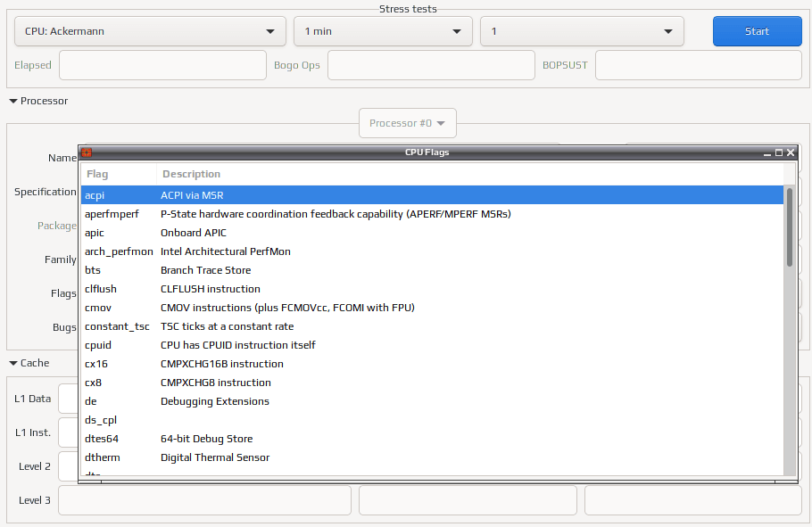Viewport: 812px width, 527px height.
Task: Select the ds_cpl flag row
Action: point(432,420)
